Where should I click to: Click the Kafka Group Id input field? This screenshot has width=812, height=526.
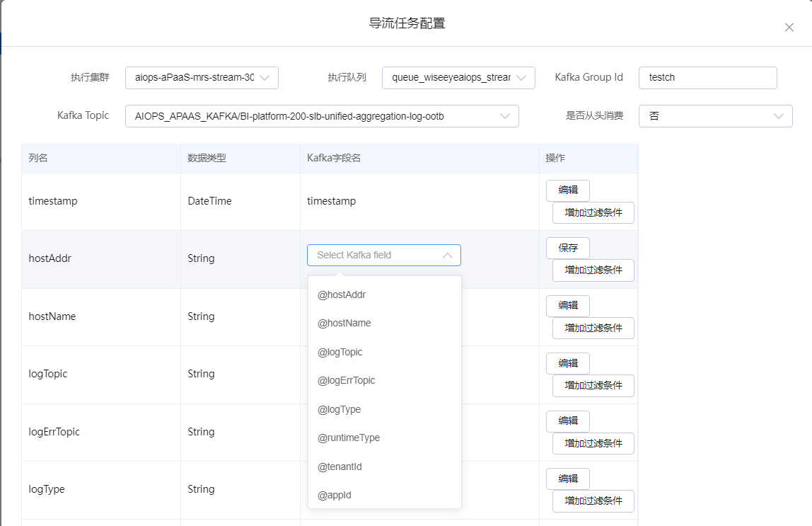coord(707,78)
